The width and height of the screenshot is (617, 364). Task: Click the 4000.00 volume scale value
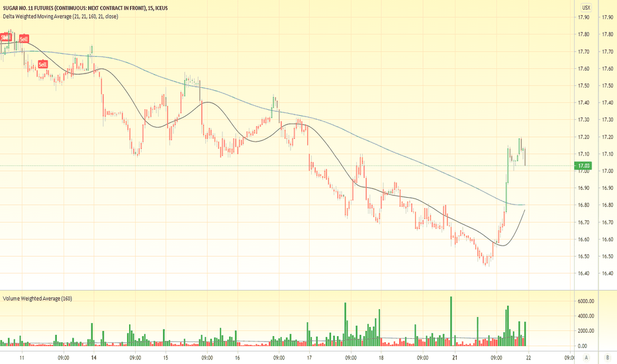[x=585, y=316]
